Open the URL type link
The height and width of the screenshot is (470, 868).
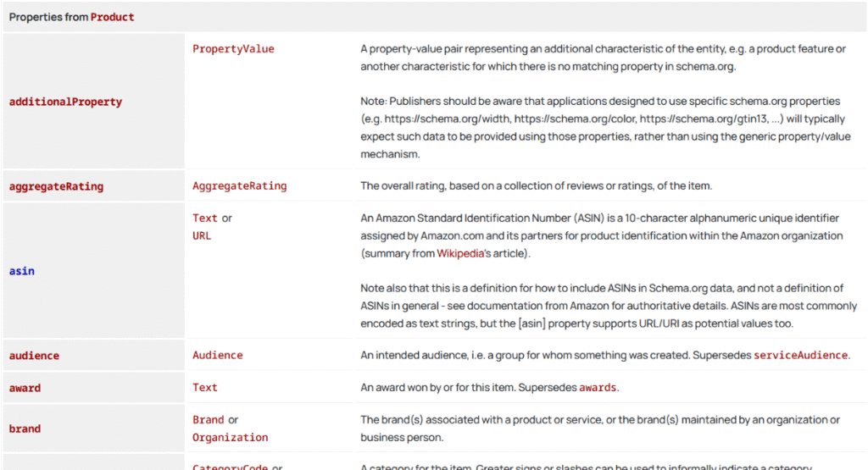click(202, 236)
